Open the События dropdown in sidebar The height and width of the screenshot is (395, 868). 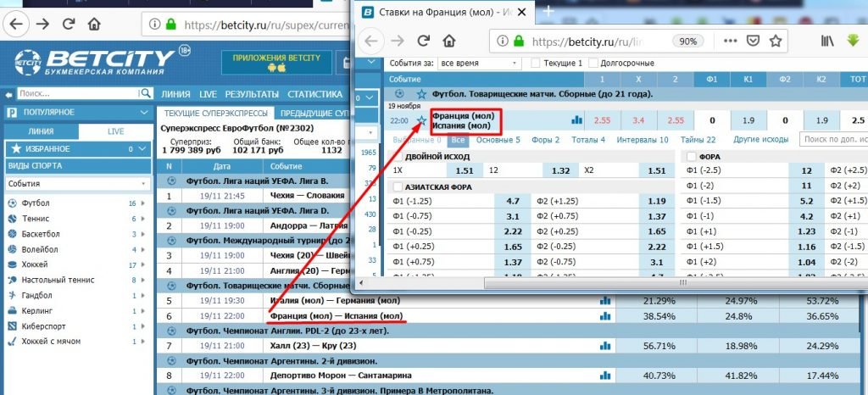pos(78,184)
